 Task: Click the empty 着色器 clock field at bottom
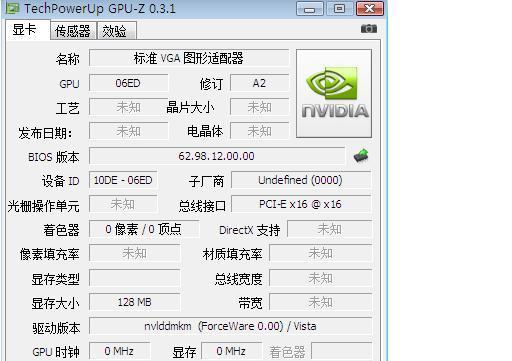tap(341, 351)
